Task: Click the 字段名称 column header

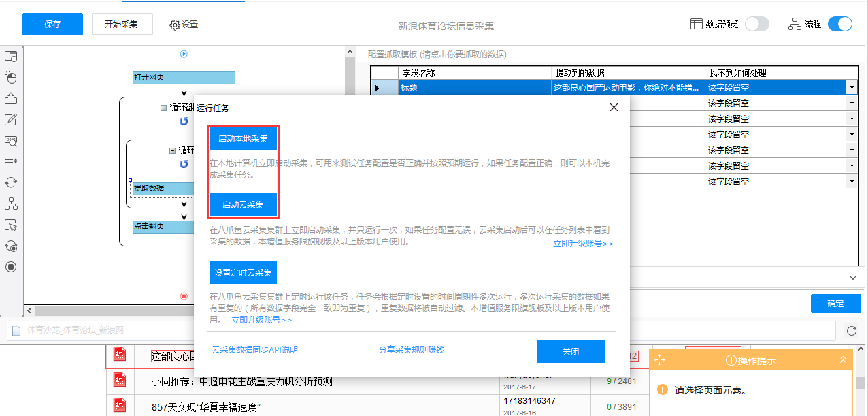Action: point(474,73)
